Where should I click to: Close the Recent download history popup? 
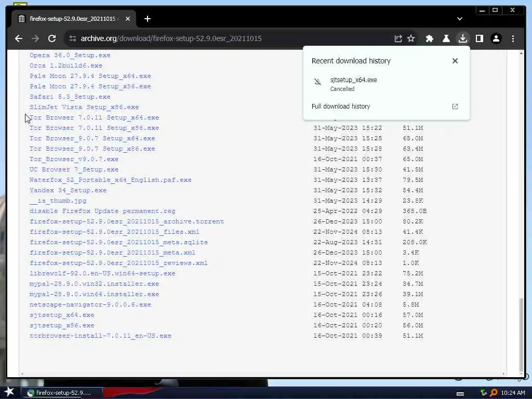[455, 61]
